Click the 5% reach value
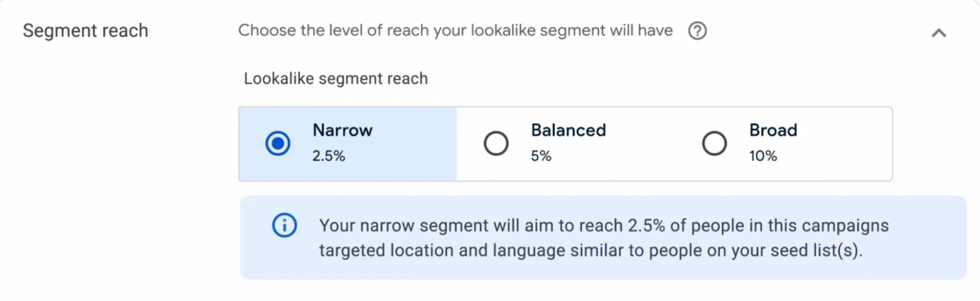Screen dimensions: 980x301 click(541, 156)
